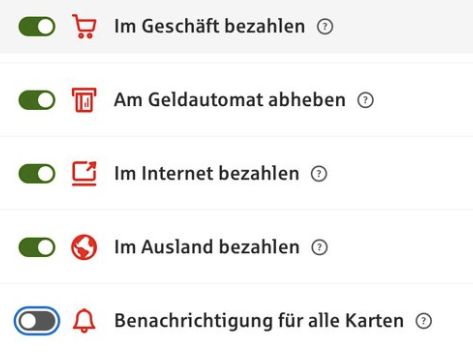Enable Benachrichtigung für alle Karten toggle

pyautogui.click(x=37, y=321)
